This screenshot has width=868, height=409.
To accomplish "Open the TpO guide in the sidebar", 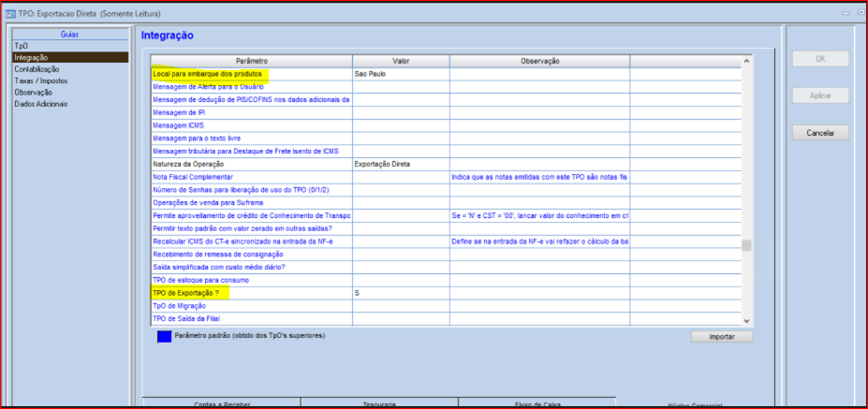I will tap(22, 46).
